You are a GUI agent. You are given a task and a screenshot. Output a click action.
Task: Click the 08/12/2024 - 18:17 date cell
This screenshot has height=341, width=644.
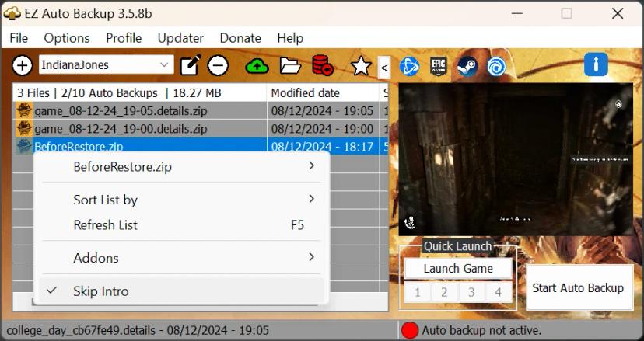[x=323, y=147]
